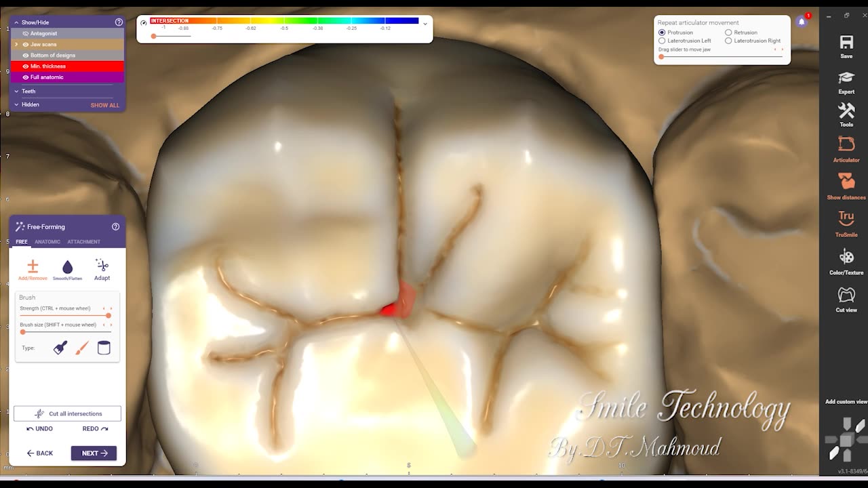Choose the thin brush type
The height and width of the screenshot is (488, 868).
coord(82,348)
